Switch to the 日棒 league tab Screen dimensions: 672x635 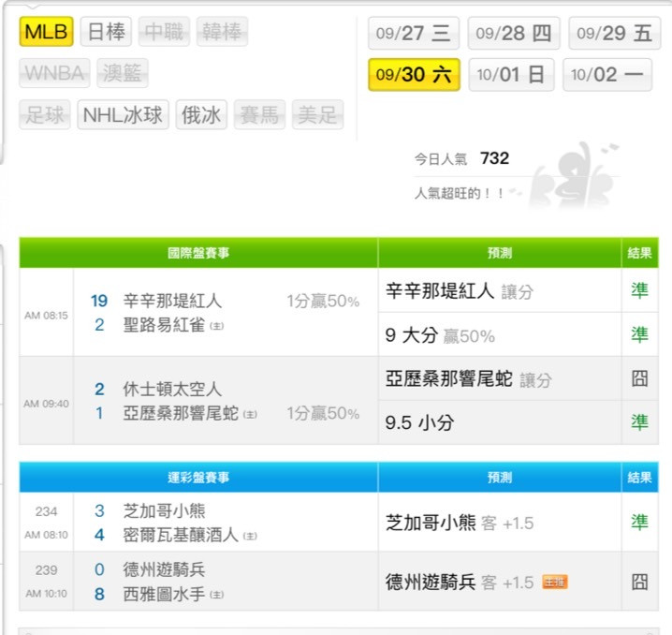pos(106,32)
